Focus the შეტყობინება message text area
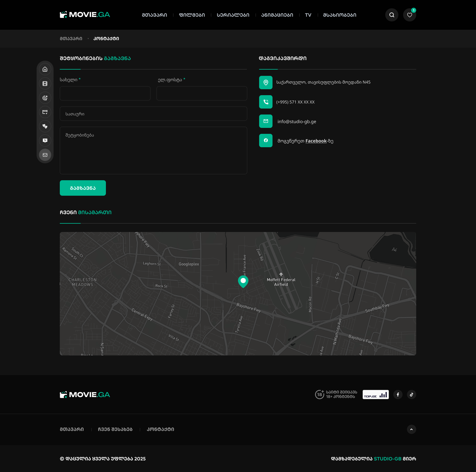 (153, 150)
